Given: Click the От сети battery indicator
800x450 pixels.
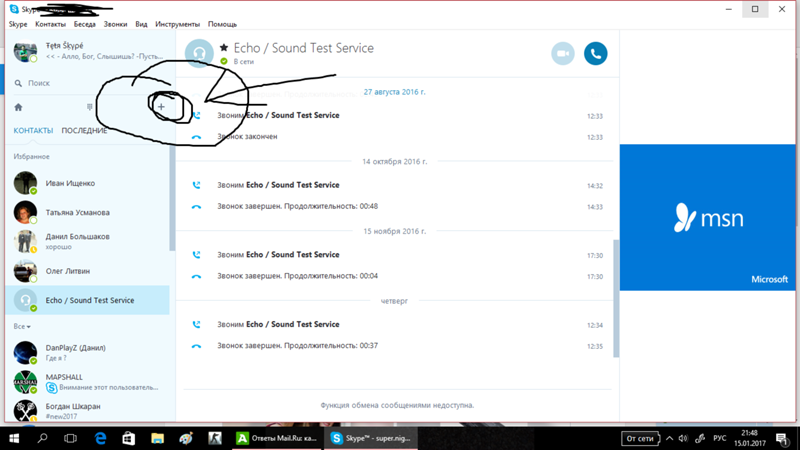Looking at the screenshot, I should pos(640,438).
